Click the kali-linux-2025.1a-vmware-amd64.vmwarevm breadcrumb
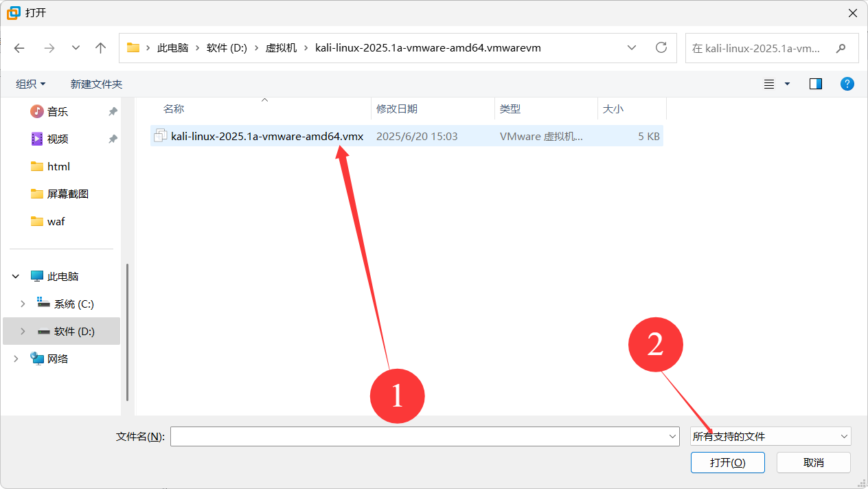Viewport: 868px width, 489px height. click(428, 48)
